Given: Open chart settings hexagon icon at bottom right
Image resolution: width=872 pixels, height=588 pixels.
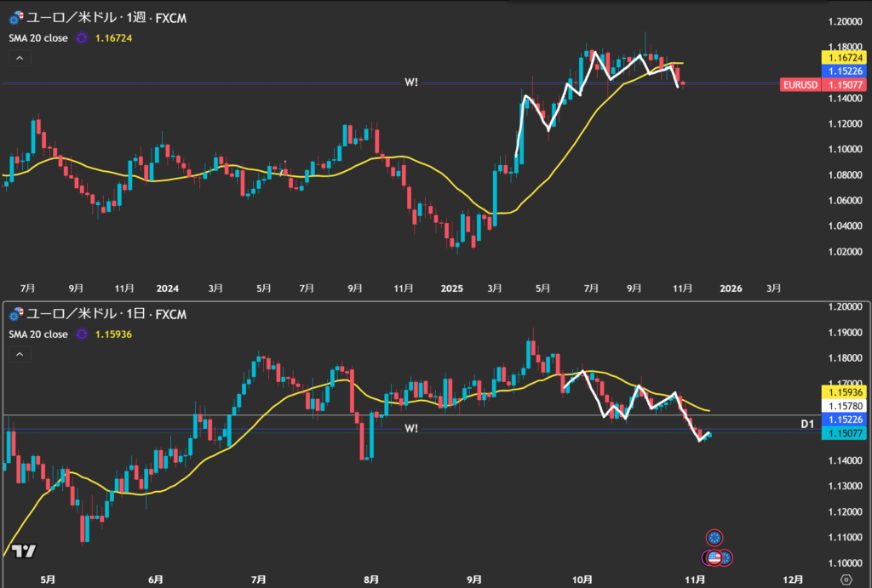Looking at the screenshot, I should click(846, 579).
